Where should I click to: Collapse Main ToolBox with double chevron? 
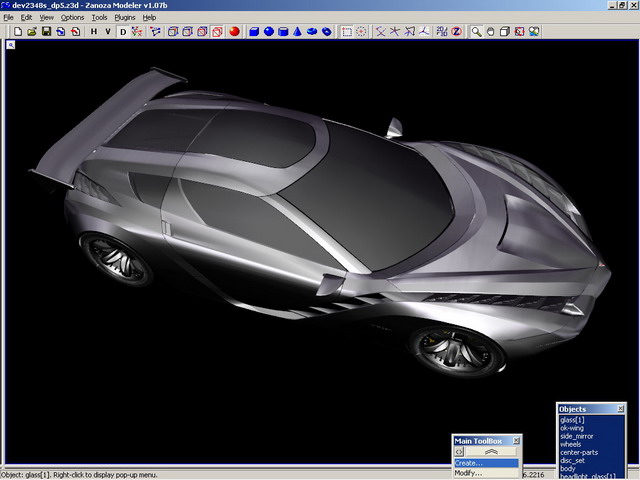[492, 452]
